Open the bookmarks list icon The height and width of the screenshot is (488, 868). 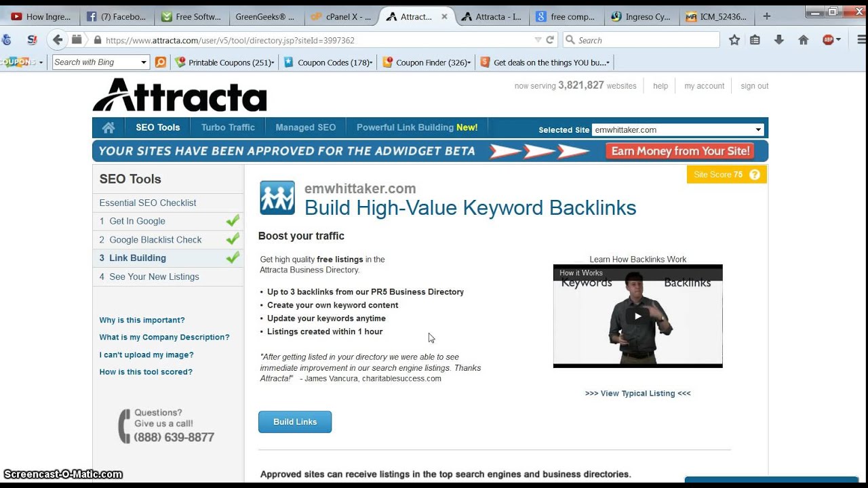755,40
